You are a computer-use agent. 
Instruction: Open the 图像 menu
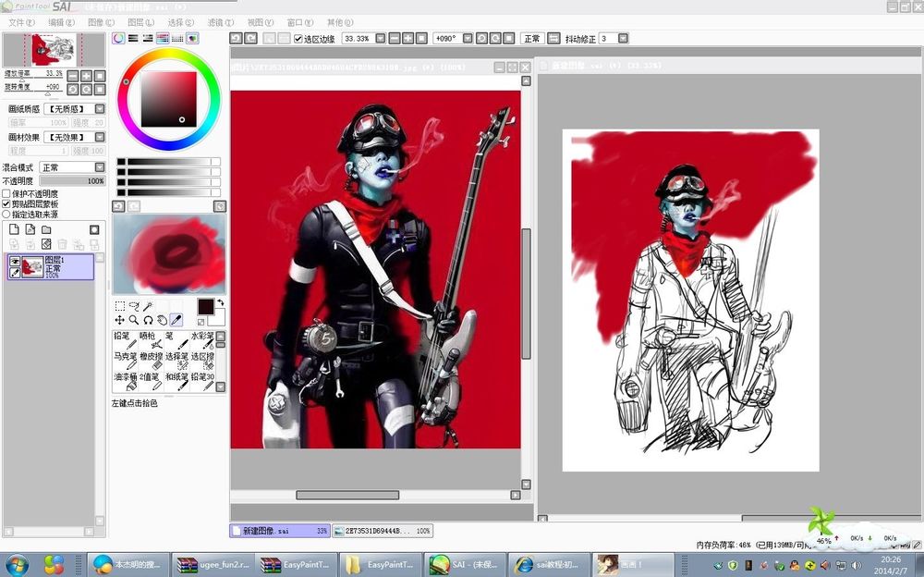pos(101,22)
